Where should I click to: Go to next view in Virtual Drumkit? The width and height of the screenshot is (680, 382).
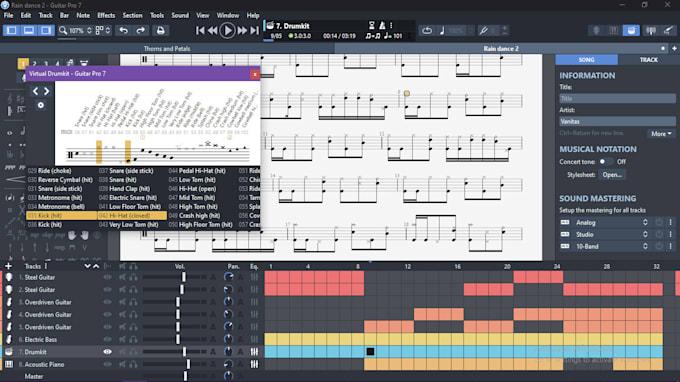(x=46, y=91)
